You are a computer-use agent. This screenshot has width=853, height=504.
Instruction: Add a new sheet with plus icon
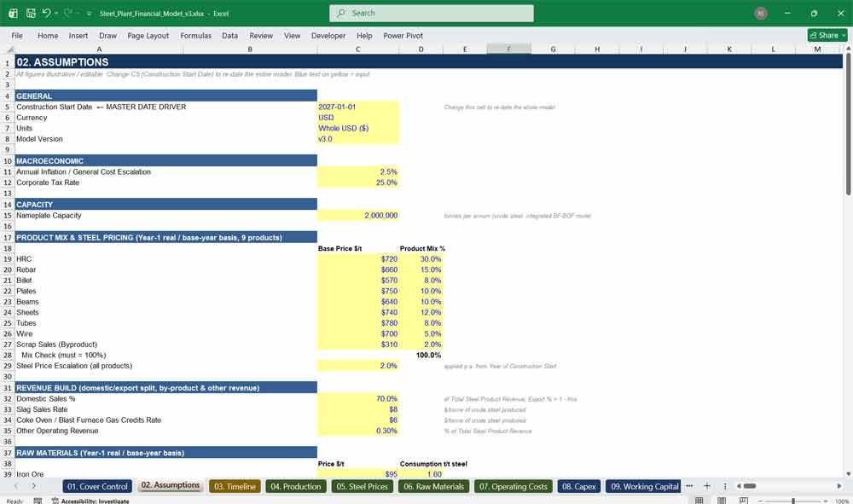[x=706, y=486]
